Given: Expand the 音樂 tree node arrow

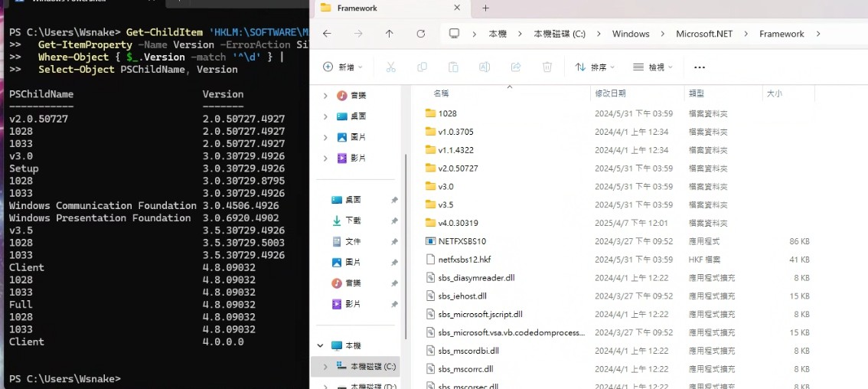Looking at the screenshot, I should (325, 95).
